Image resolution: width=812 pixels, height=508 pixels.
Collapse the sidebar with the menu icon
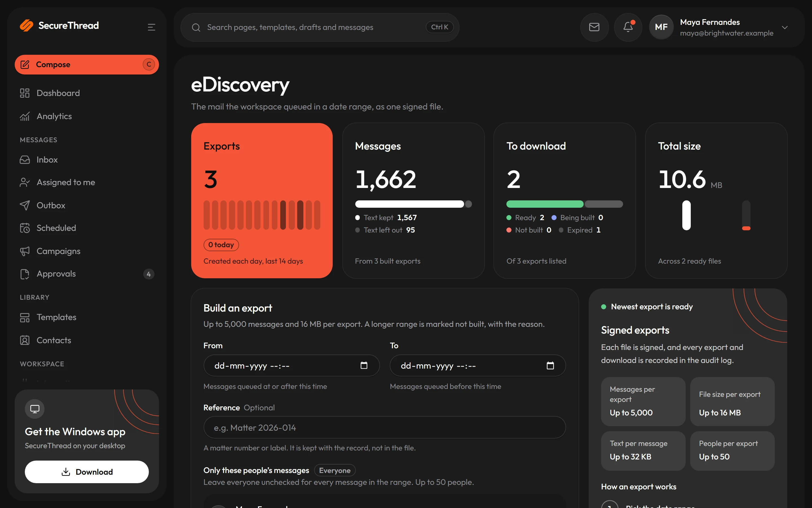pos(151,27)
